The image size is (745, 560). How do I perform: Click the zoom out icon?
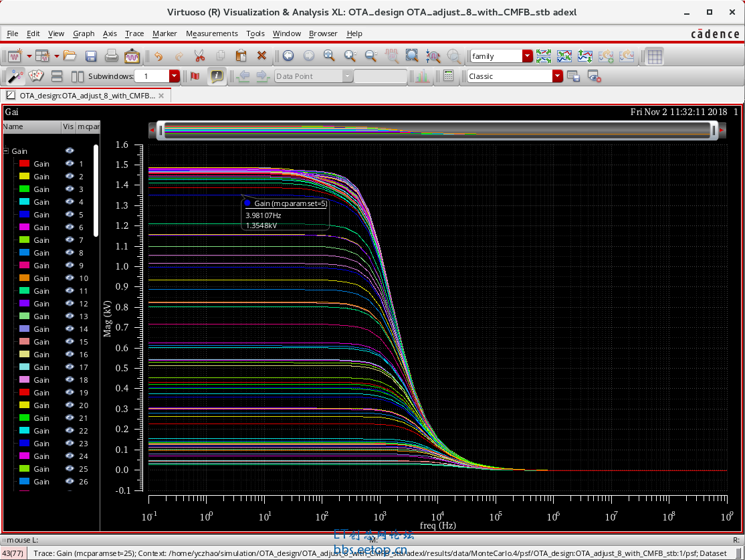click(371, 56)
